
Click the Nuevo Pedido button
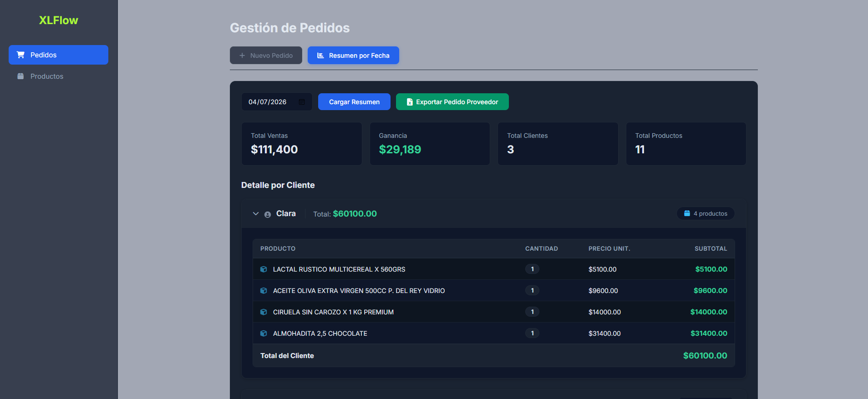tap(266, 56)
